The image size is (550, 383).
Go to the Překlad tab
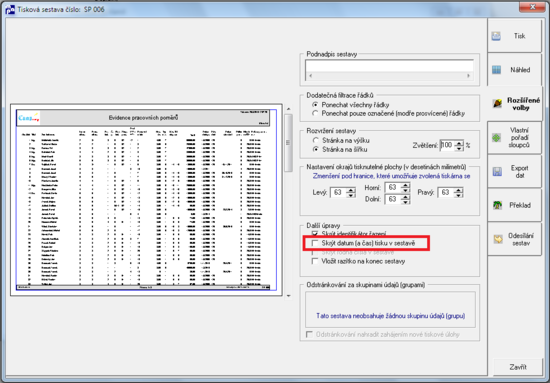[x=515, y=205]
